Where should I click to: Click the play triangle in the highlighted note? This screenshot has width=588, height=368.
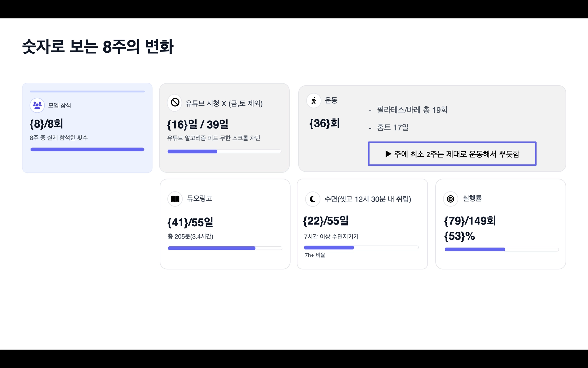tap(388, 154)
